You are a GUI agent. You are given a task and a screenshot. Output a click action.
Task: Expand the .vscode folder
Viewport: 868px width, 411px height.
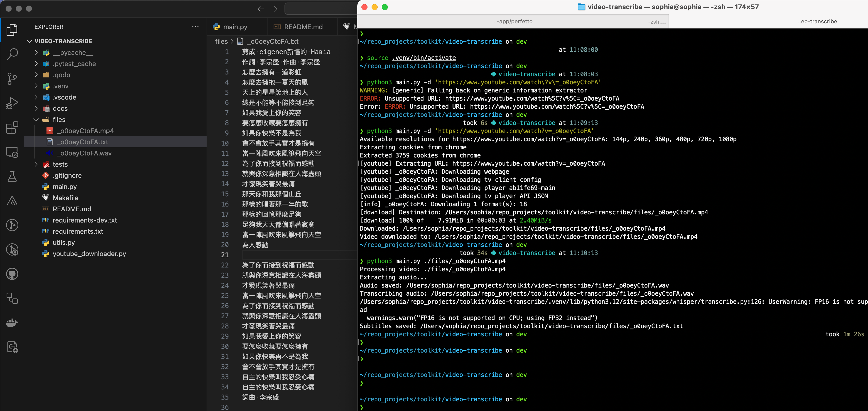36,97
